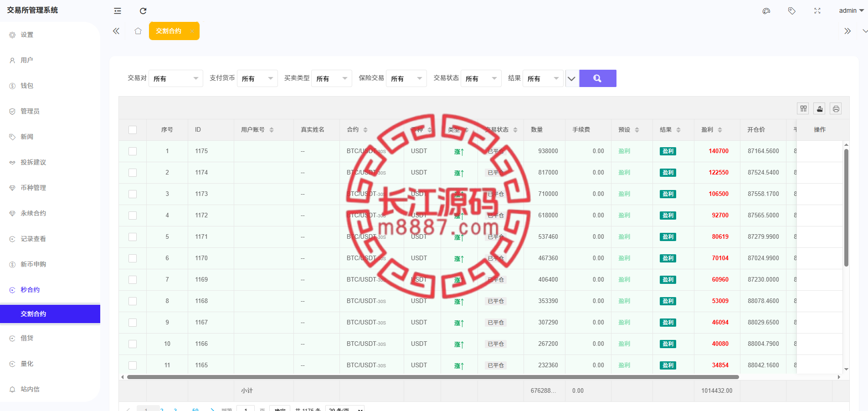868x411 pixels.
Task: Check the row with ID 1173
Action: pos(133,194)
